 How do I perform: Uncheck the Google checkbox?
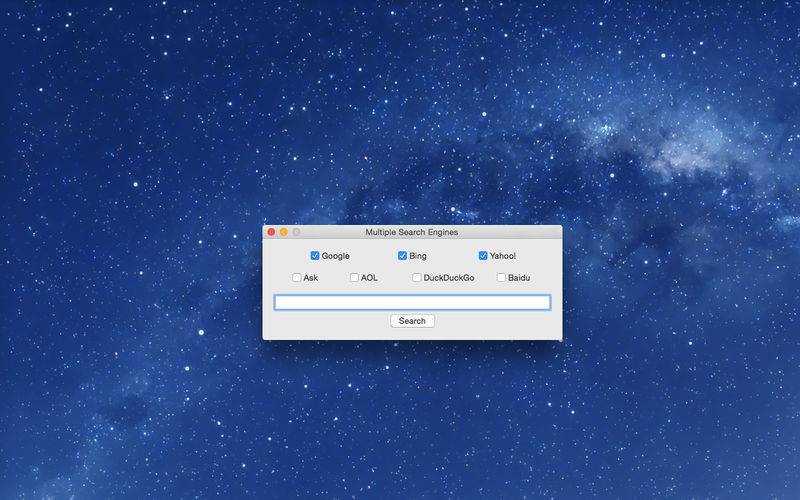click(315, 256)
